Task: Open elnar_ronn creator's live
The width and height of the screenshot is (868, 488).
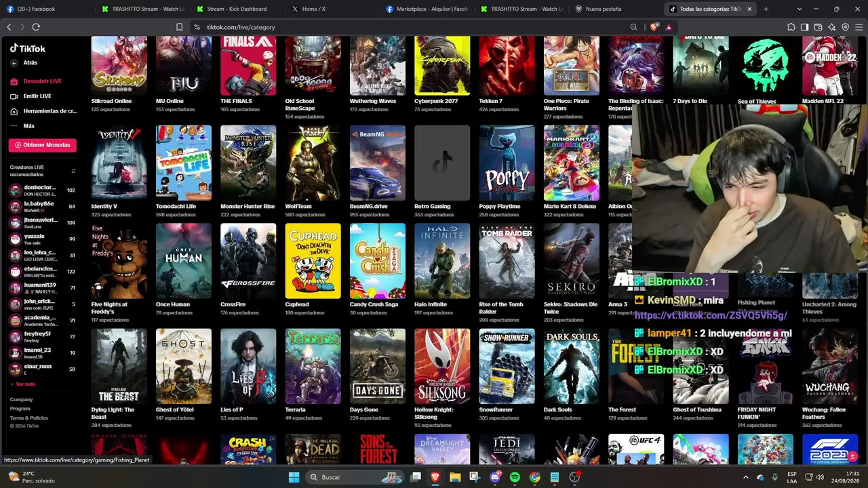Action: point(42,369)
